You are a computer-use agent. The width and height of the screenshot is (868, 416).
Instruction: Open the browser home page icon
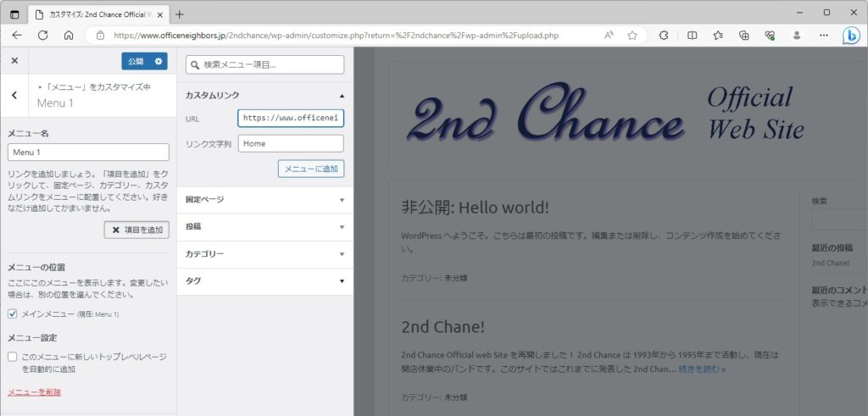coord(69,36)
